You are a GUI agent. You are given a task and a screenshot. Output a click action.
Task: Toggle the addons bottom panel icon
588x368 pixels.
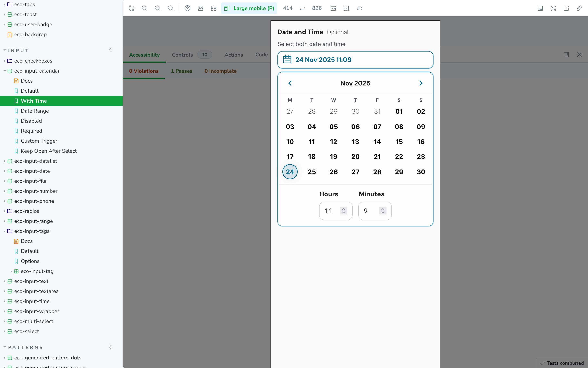[x=540, y=8]
